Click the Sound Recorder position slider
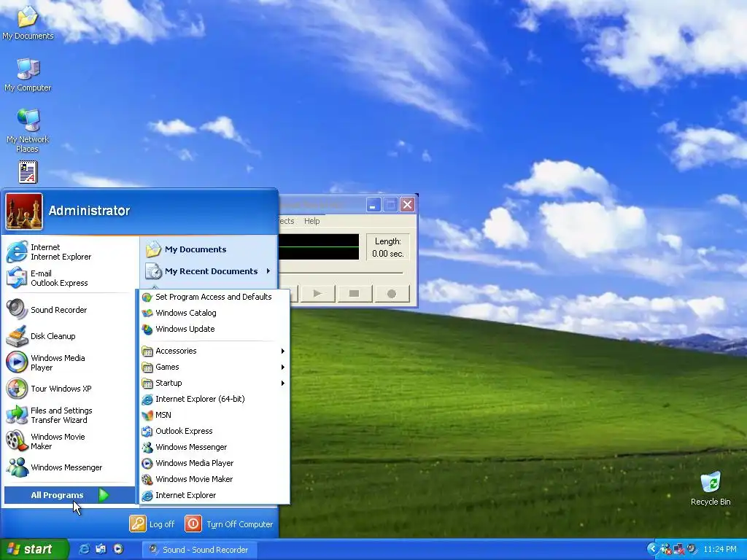The height and width of the screenshot is (560, 747). tap(341, 273)
